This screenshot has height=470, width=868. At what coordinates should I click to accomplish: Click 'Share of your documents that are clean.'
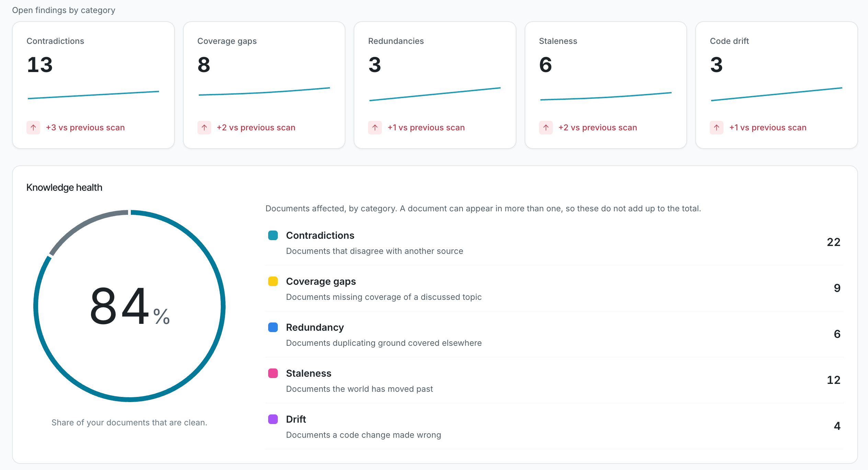point(129,423)
